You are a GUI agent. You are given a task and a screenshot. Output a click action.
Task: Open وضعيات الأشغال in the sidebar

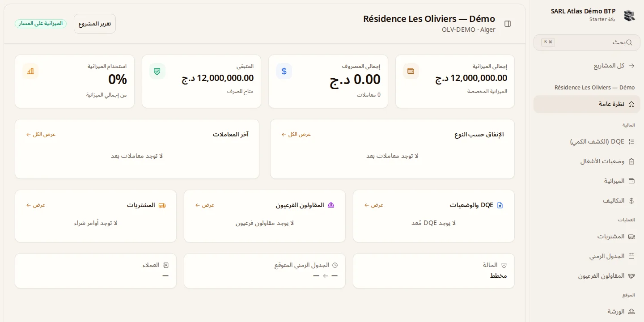coord(587,161)
